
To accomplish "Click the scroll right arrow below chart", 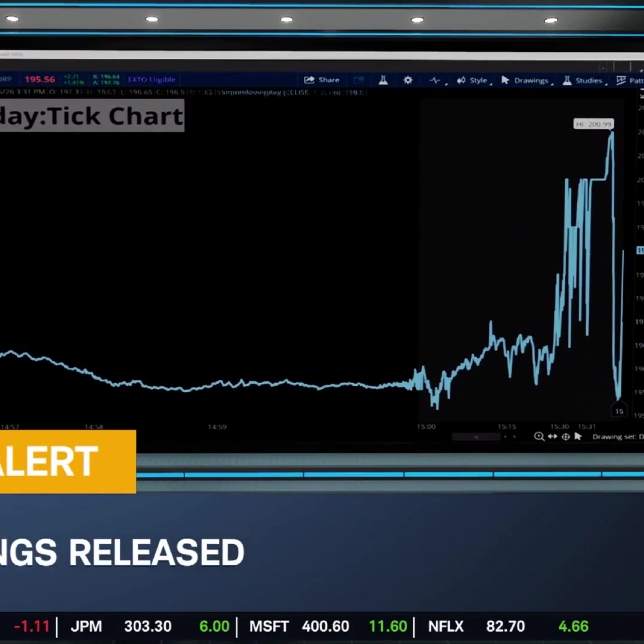I will (x=515, y=437).
